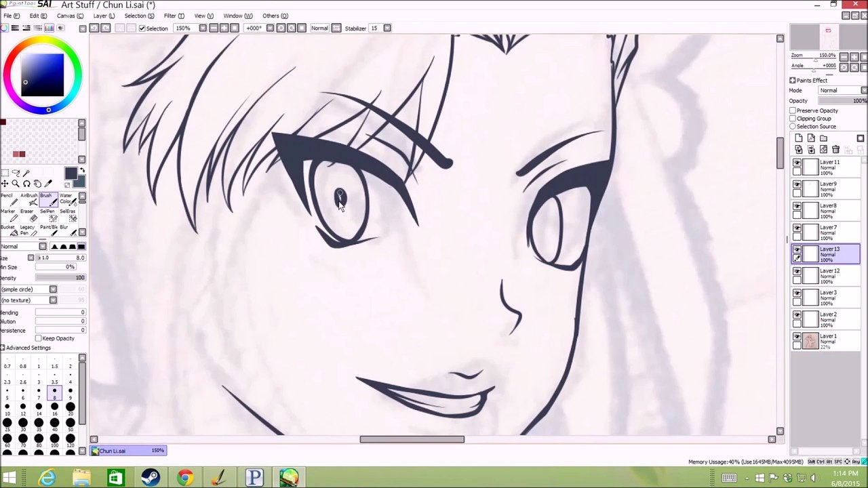This screenshot has width=868, height=488.
Task: Adjust the brush Density slider
Action: (60, 278)
